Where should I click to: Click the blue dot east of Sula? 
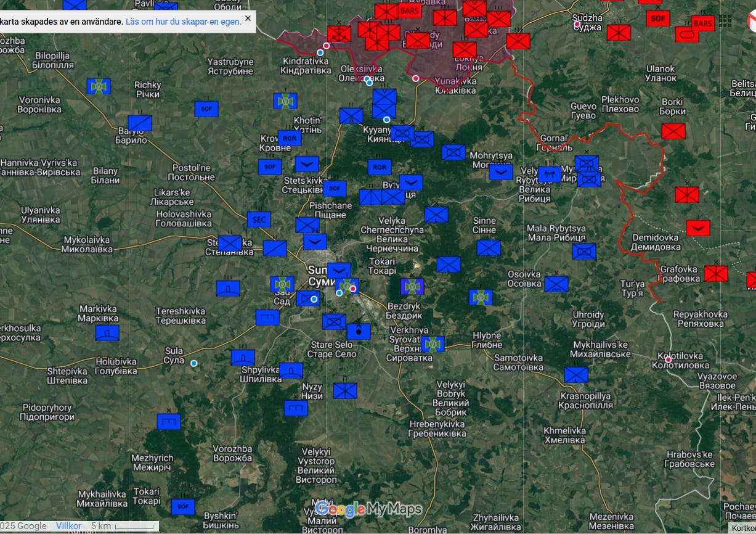[x=194, y=363]
